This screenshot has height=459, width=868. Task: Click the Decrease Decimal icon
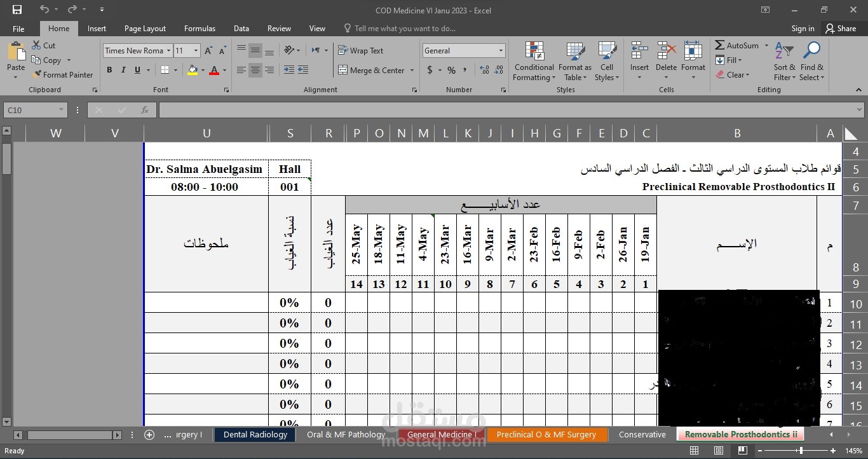coord(499,70)
